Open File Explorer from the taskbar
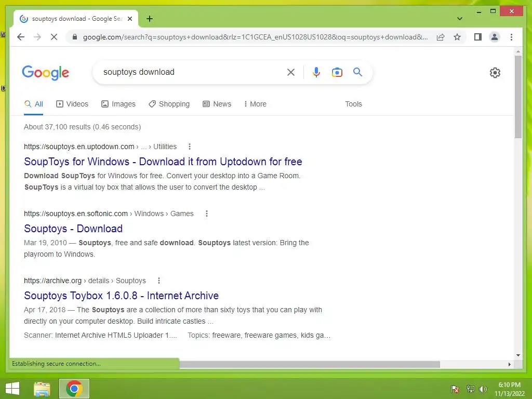Viewport: 532px width, 399px height. pos(42,389)
